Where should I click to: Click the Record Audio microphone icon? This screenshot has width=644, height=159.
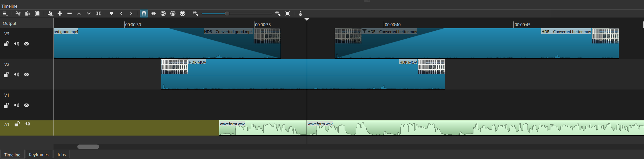click(301, 13)
